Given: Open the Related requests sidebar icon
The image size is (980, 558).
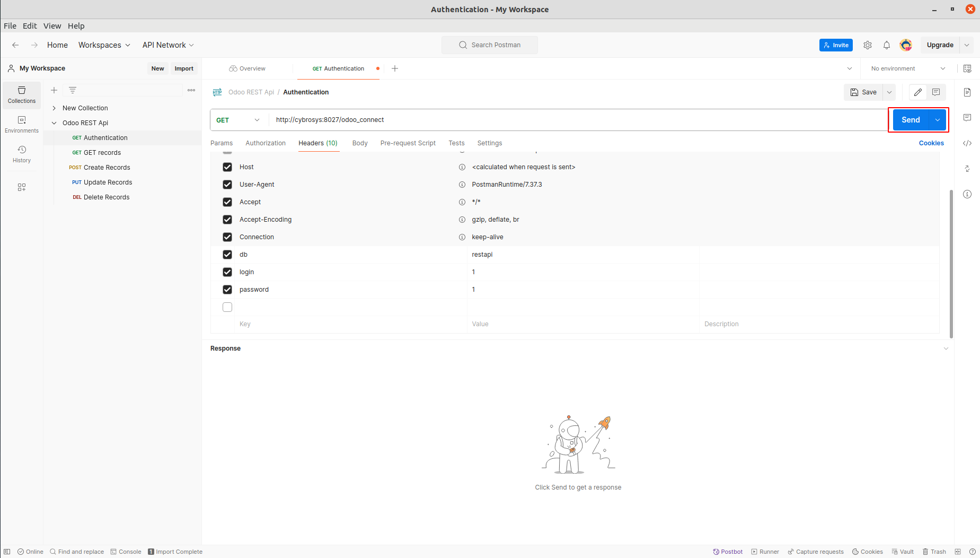Looking at the screenshot, I should click(967, 169).
